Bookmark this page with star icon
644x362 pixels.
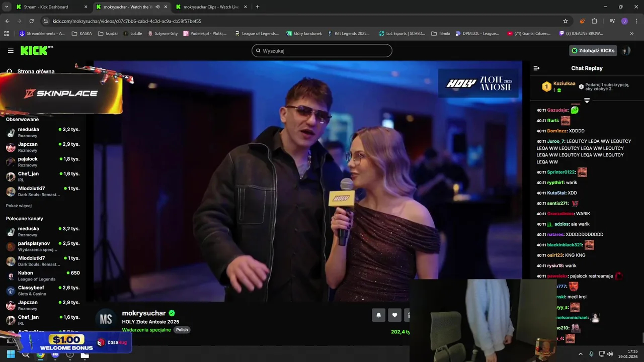(566, 21)
